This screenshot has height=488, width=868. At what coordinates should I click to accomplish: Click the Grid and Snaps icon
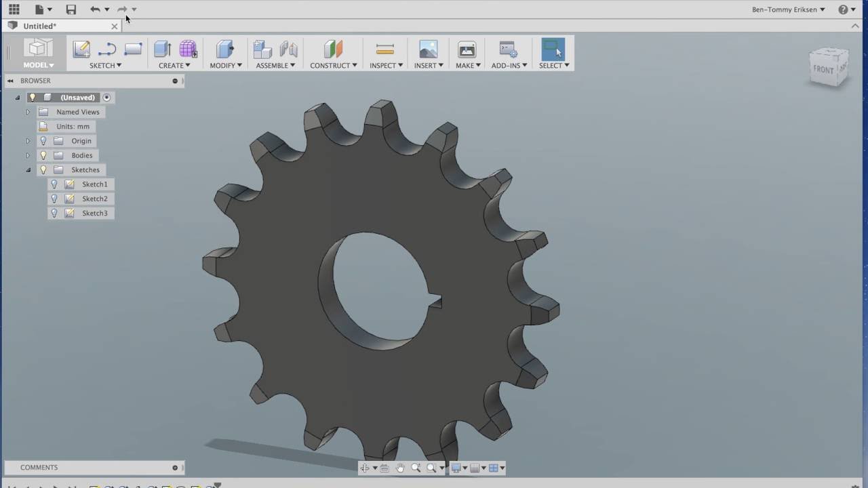pyautogui.click(x=475, y=468)
